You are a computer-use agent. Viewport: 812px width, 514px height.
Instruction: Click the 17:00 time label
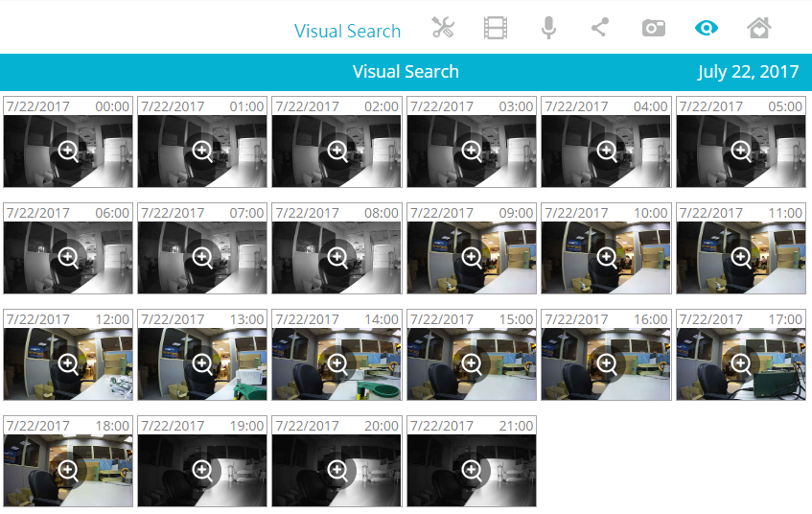coord(785,319)
